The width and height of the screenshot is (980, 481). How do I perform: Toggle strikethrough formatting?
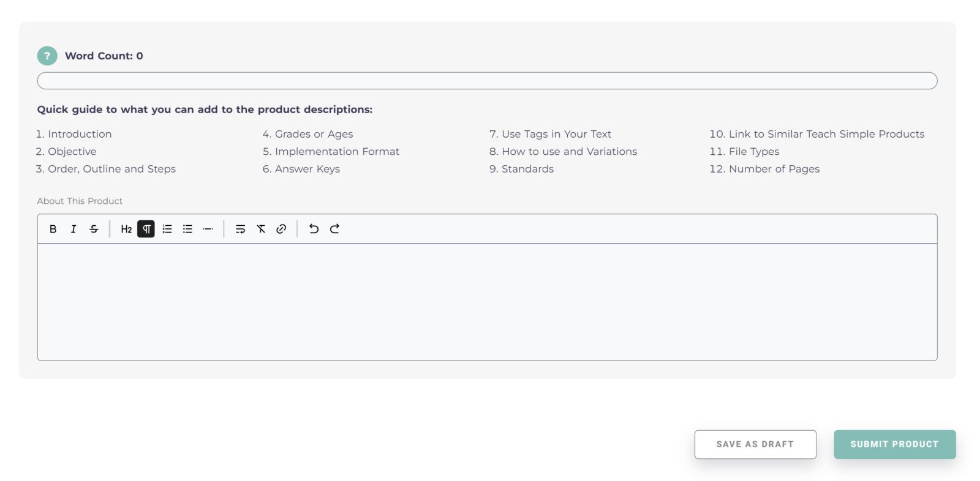coord(93,229)
